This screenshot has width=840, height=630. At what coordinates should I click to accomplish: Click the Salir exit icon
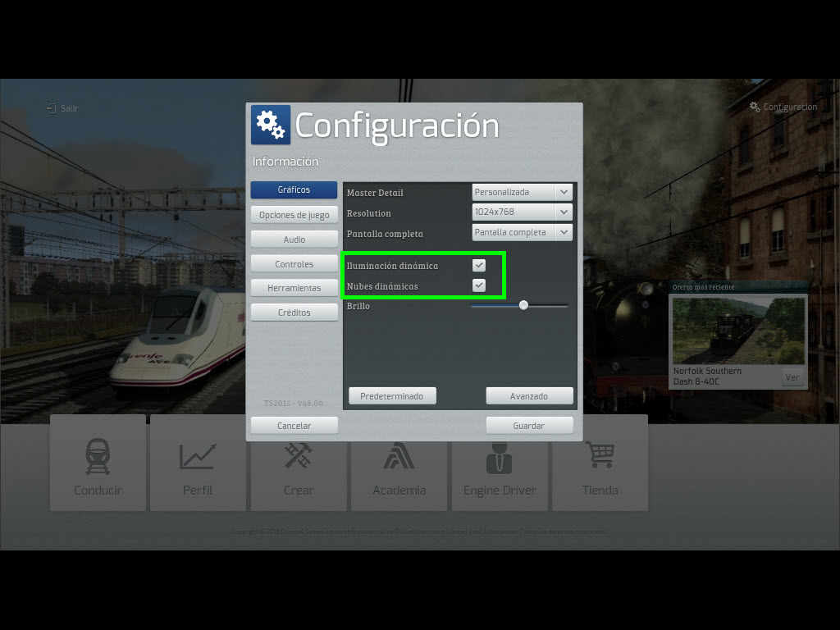click(51, 108)
